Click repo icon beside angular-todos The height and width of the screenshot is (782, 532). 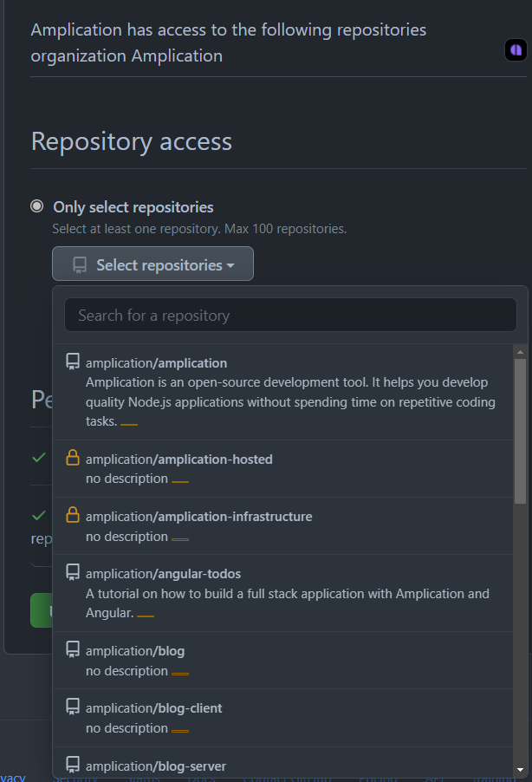[x=74, y=573]
